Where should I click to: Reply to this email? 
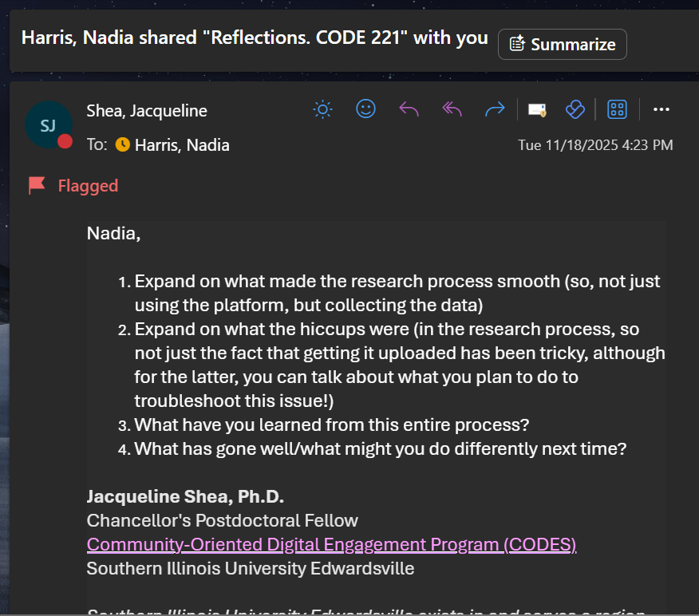point(409,109)
